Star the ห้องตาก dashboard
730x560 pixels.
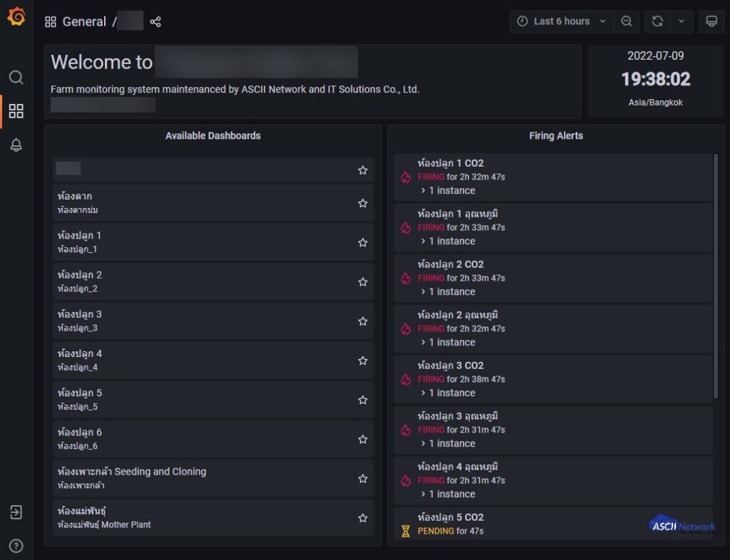pyautogui.click(x=363, y=204)
